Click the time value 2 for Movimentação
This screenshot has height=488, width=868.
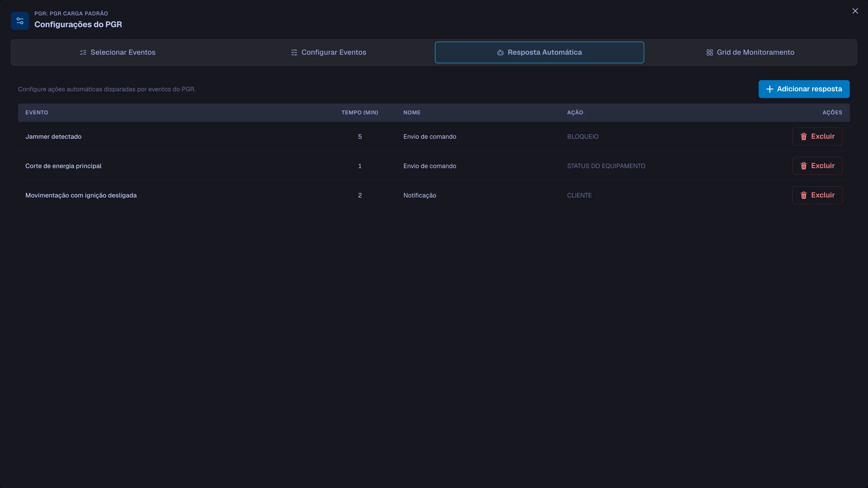360,195
